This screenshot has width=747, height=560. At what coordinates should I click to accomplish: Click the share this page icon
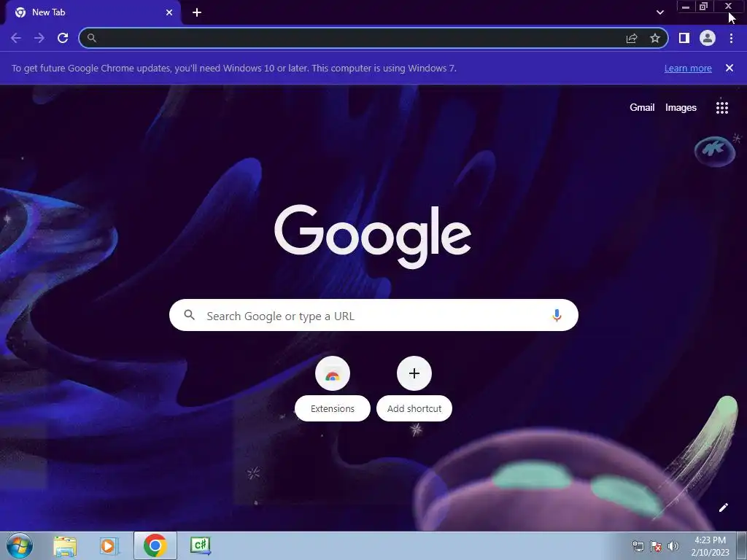pos(632,38)
